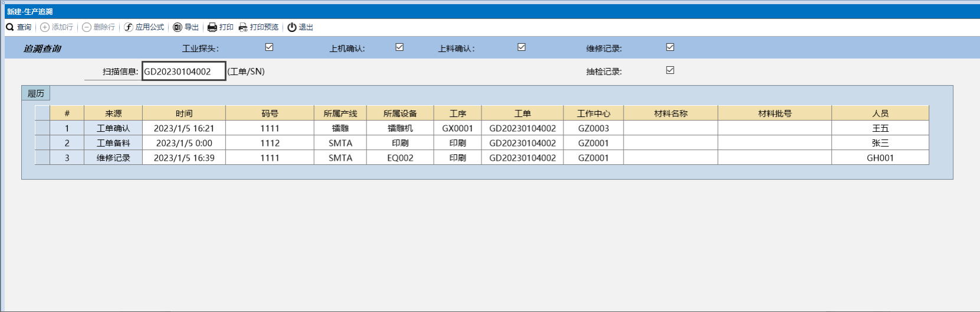Toggle the 上机确认 checkbox

[399, 47]
